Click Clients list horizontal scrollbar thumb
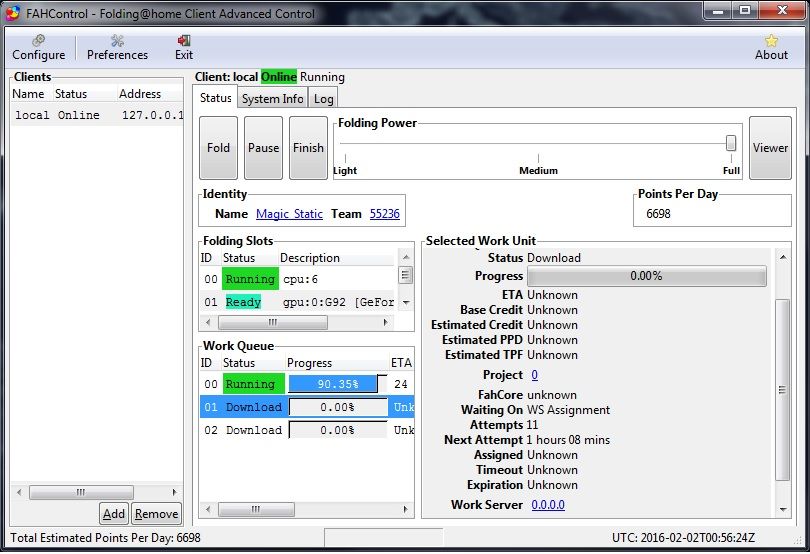The image size is (810, 554). tap(81, 492)
